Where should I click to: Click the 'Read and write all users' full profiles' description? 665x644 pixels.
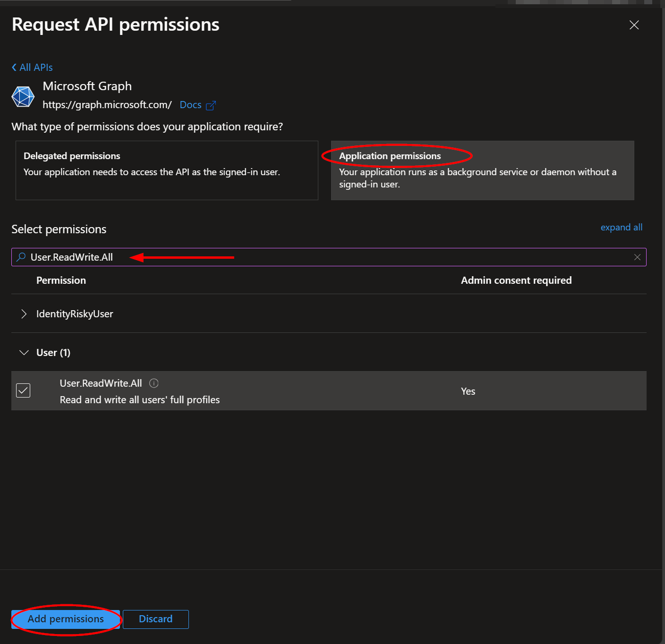point(140,400)
